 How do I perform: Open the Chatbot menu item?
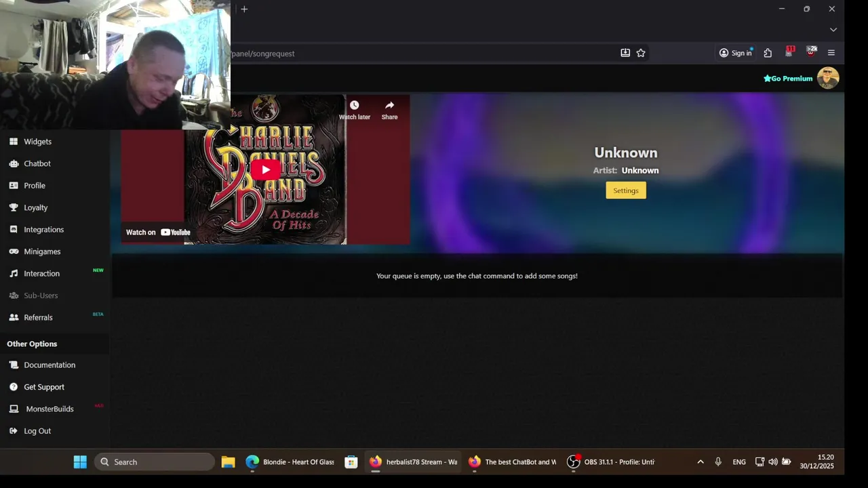click(x=37, y=163)
